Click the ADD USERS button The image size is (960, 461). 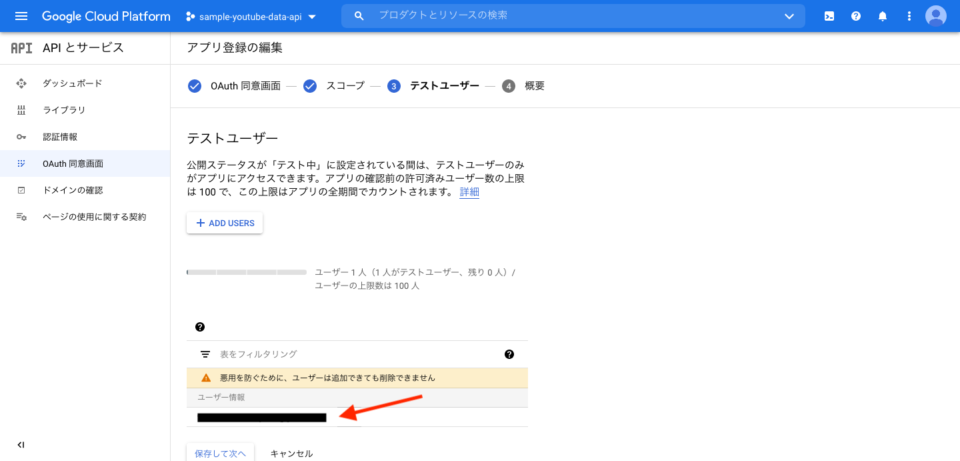click(225, 223)
